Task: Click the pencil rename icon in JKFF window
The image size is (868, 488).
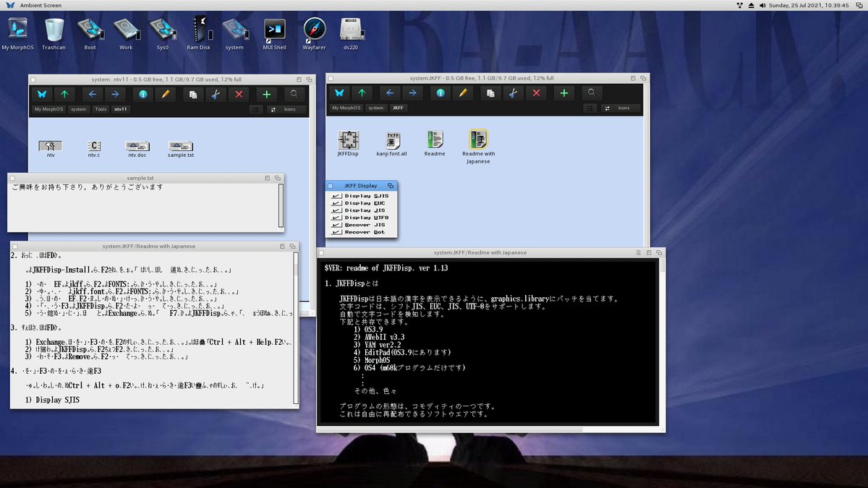Action: click(x=462, y=93)
